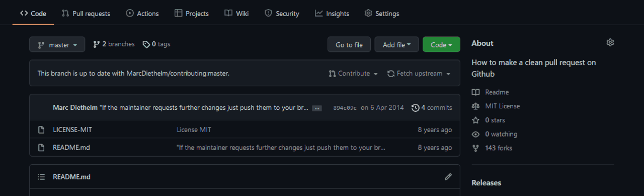Switch to the Actions tab

142,14
